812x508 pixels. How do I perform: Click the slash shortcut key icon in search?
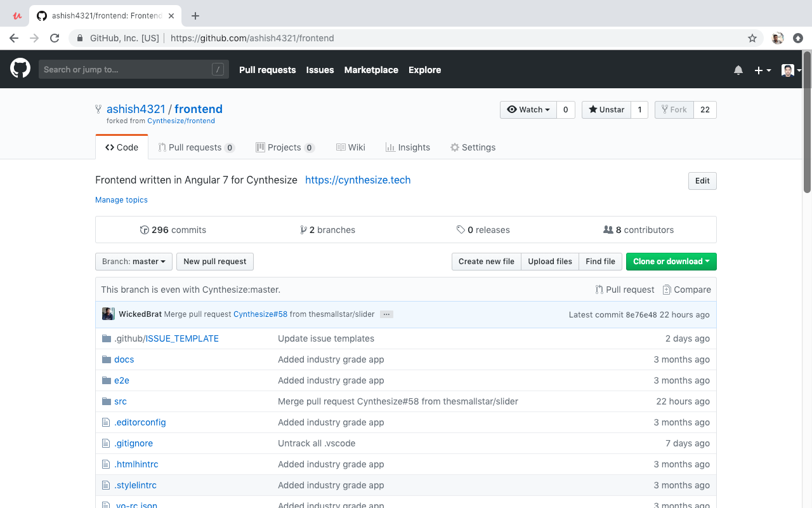(218, 70)
